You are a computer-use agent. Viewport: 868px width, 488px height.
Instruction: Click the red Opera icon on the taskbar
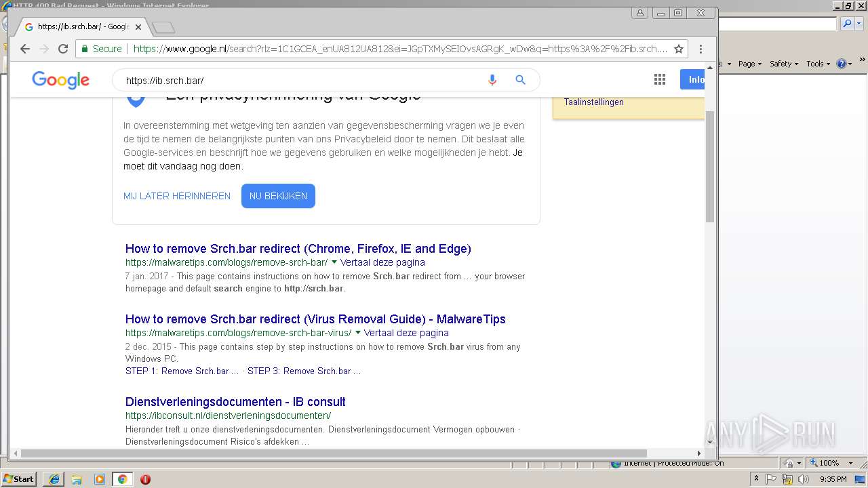145,479
